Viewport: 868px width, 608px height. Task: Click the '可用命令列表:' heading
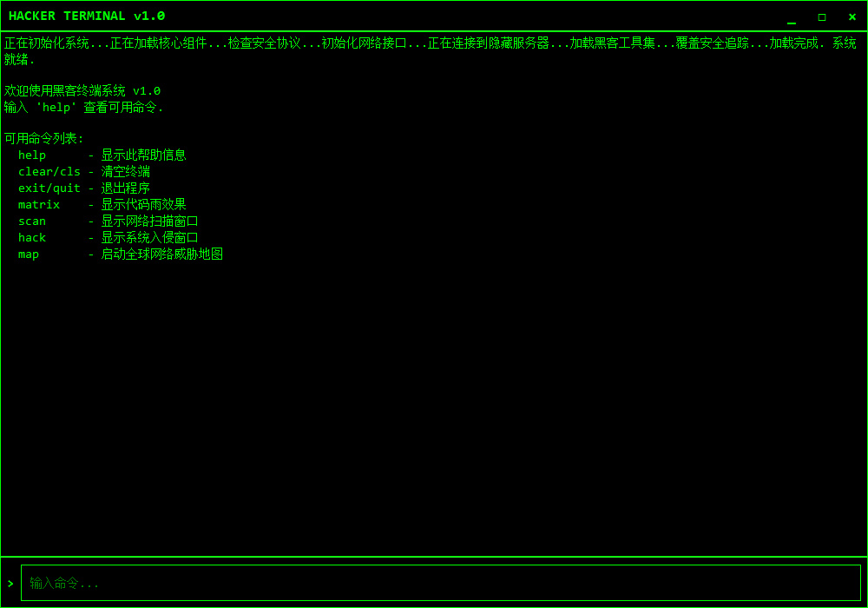point(43,138)
